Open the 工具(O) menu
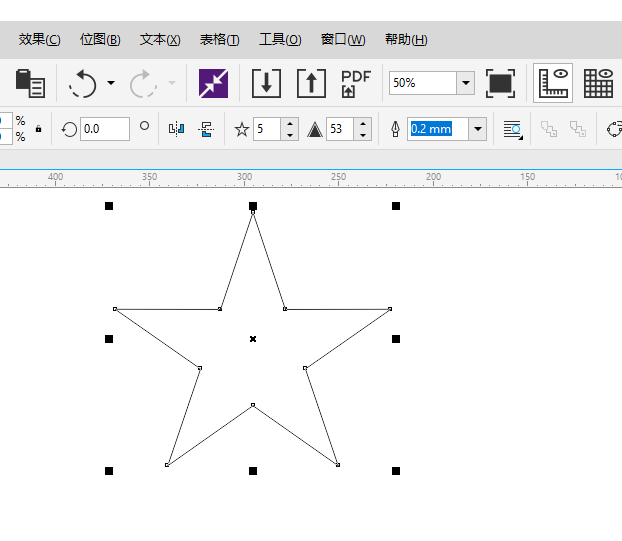The image size is (622, 541). 280,40
